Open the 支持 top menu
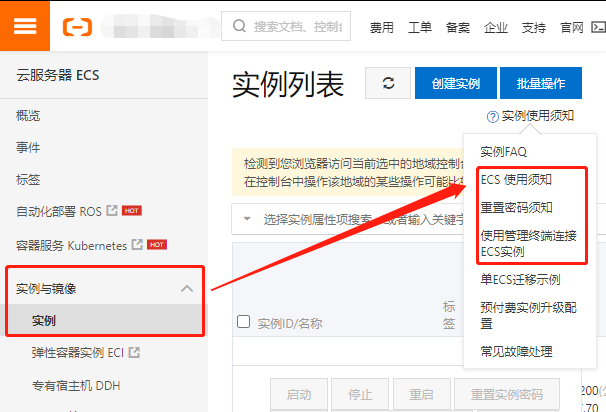This screenshot has height=412, width=606. pyautogui.click(x=534, y=27)
